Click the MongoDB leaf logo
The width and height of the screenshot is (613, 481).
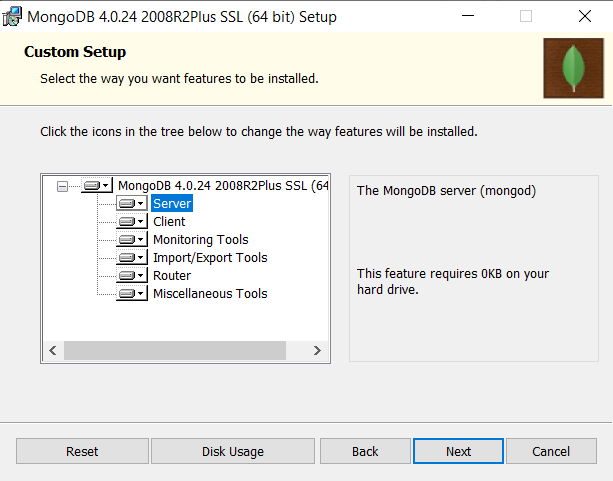573,68
